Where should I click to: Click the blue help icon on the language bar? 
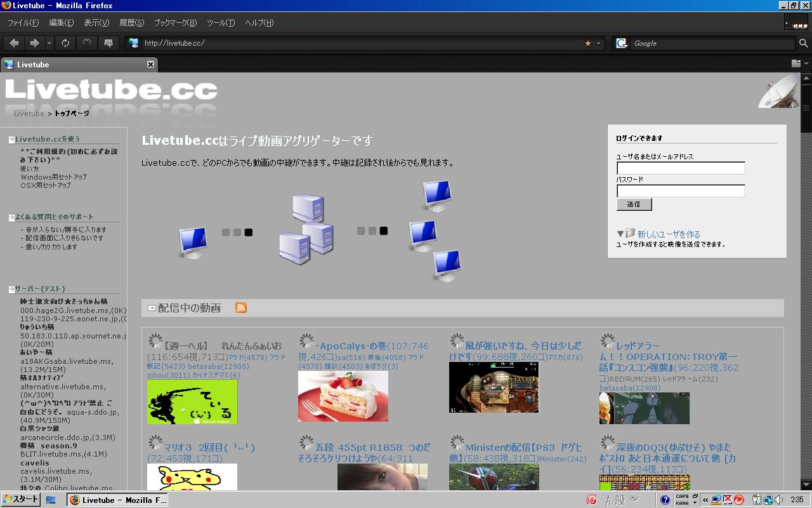coord(665,500)
